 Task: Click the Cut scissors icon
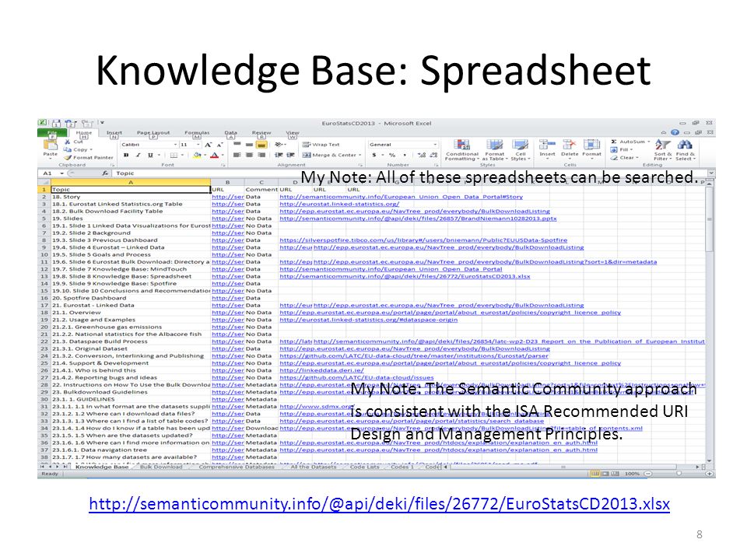point(68,142)
